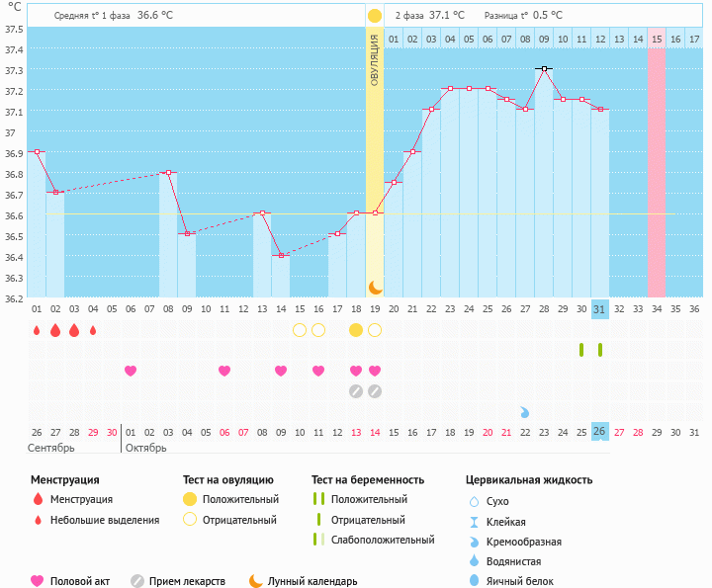Click the cervical fluid drop on cycle day 27
Screen dimensions: 712x588
coord(525,411)
